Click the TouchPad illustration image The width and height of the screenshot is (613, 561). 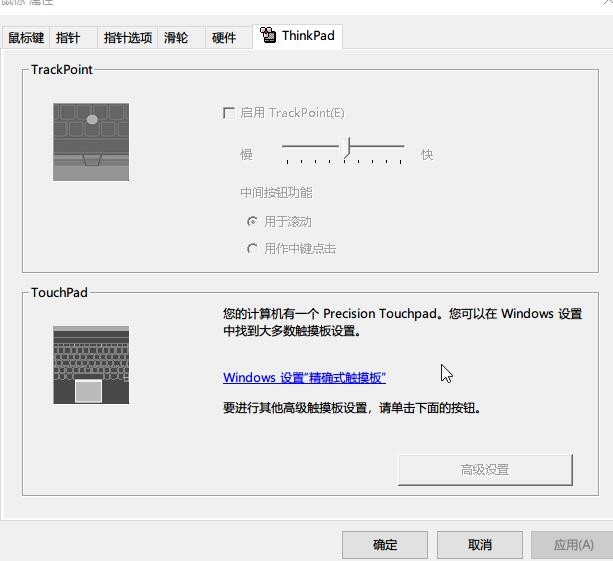click(x=91, y=365)
